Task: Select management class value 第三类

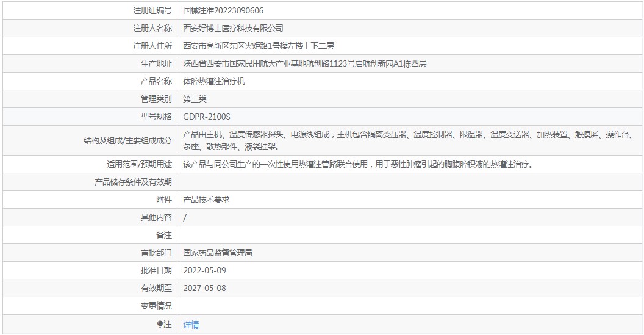Action: [195, 99]
